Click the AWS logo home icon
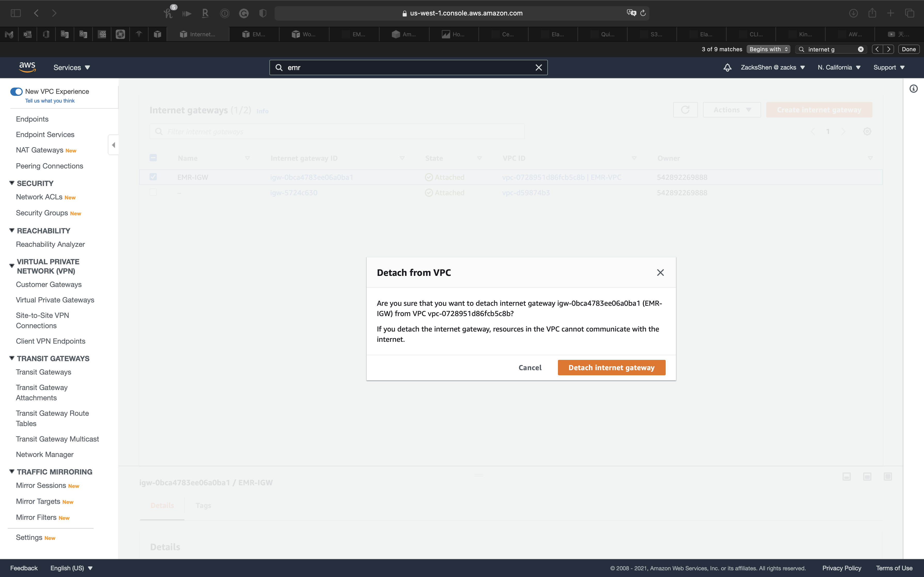924x577 pixels. 27,67
